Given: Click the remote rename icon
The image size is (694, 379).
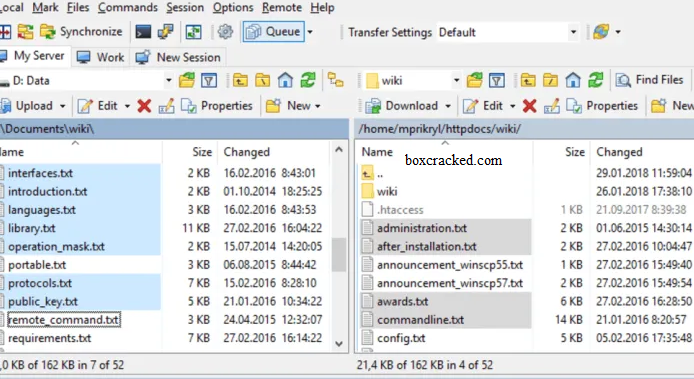Looking at the screenshot, I should tap(551, 106).
